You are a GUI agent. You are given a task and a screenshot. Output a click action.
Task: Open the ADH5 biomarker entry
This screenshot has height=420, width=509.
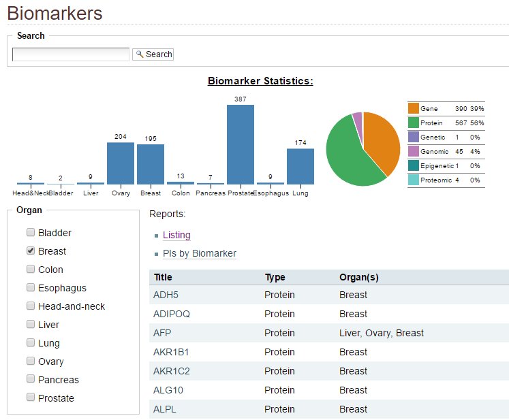tap(166, 295)
